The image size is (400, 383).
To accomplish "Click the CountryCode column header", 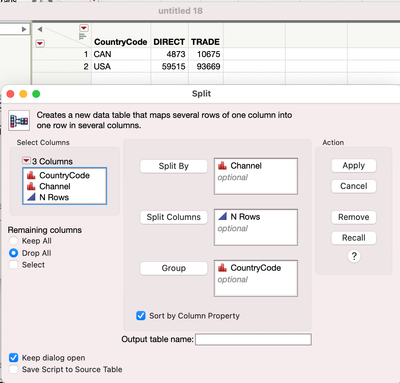I will pyautogui.click(x=121, y=42).
